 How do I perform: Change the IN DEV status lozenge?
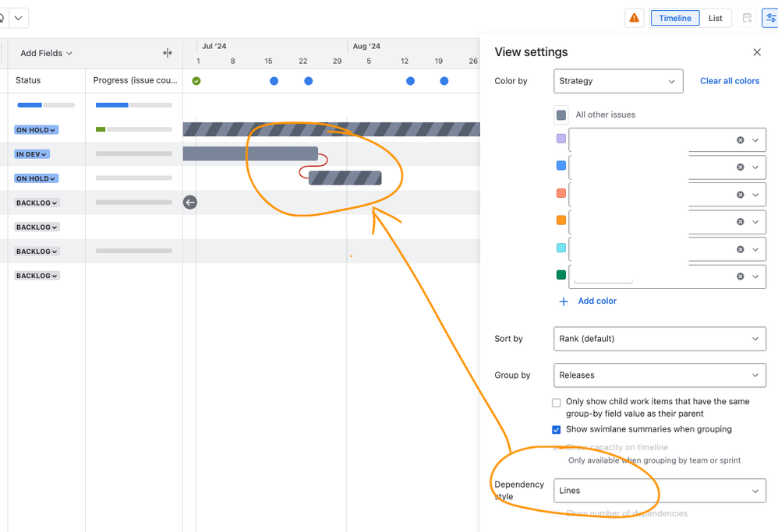(32, 154)
